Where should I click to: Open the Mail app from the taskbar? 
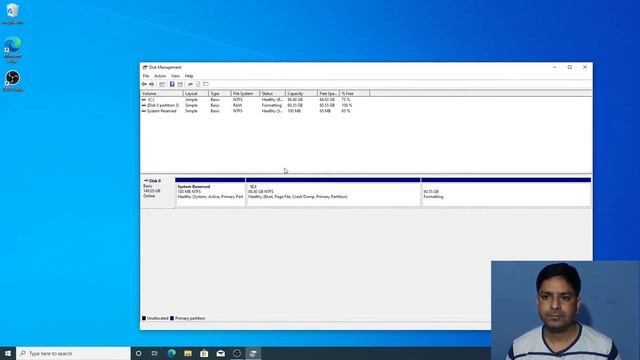coord(220,353)
